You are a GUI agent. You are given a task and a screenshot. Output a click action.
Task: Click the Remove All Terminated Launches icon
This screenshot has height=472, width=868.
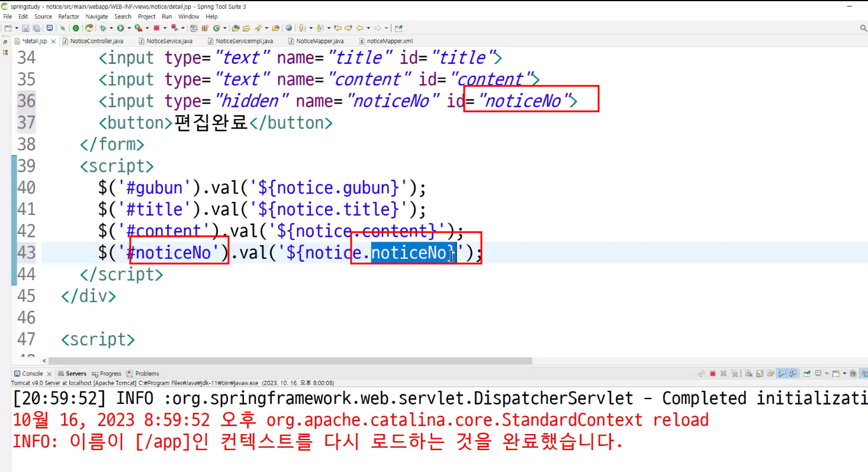click(734, 374)
